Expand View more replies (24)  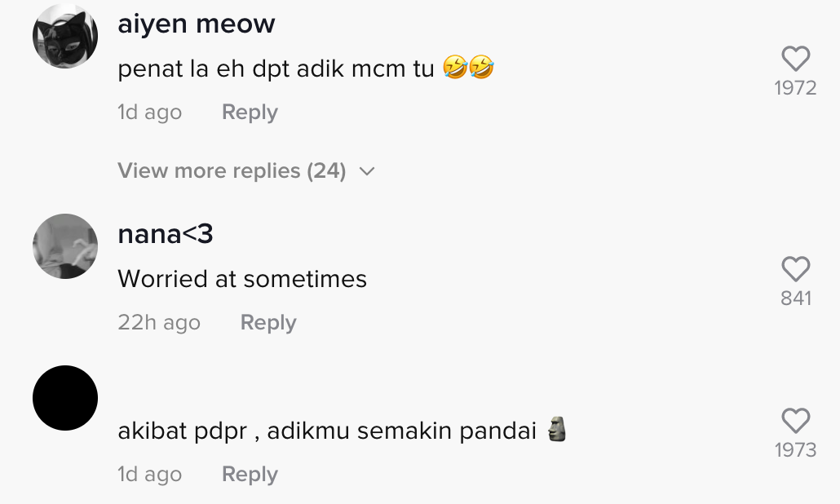click(232, 171)
